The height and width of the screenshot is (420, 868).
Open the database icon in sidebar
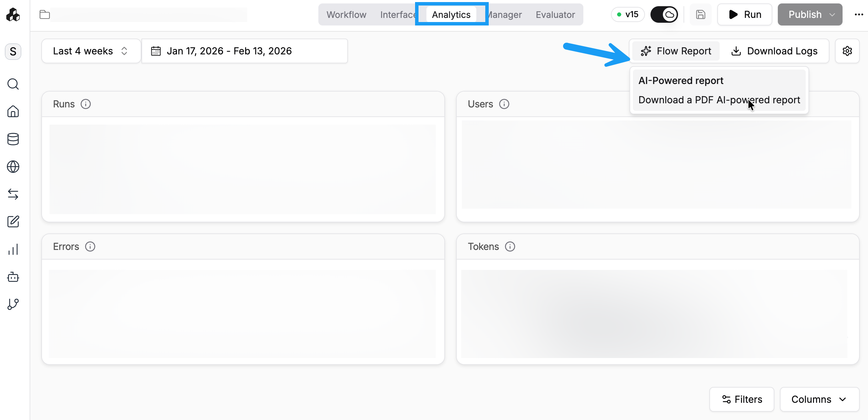[x=13, y=139]
